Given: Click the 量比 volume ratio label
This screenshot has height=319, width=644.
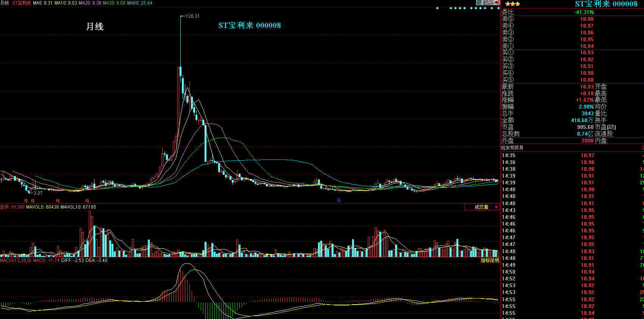Looking at the screenshot, I should click(x=601, y=114).
